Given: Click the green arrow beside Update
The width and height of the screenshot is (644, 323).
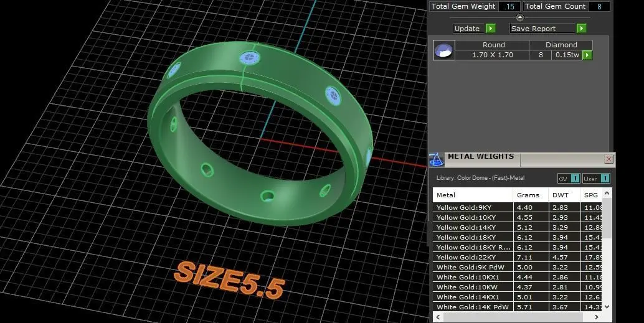Looking at the screenshot, I should (490, 29).
